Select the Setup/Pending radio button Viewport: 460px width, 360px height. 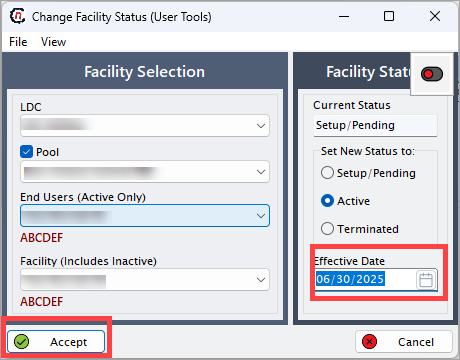pyautogui.click(x=327, y=173)
